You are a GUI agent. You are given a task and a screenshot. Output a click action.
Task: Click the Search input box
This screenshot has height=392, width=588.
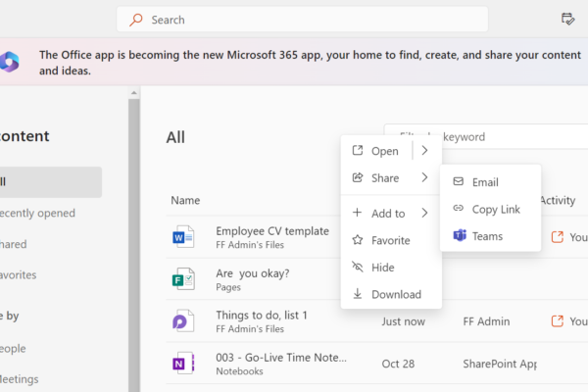click(x=314, y=20)
